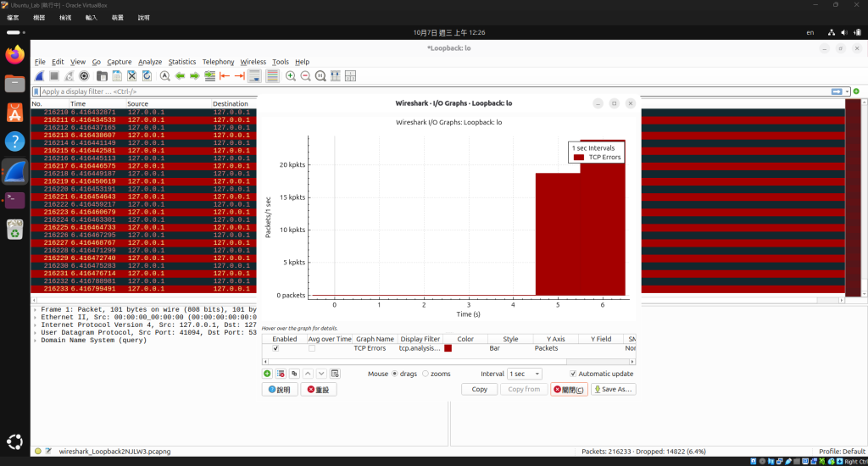
Task: Click the 關閉(C) close button
Action: pos(569,390)
